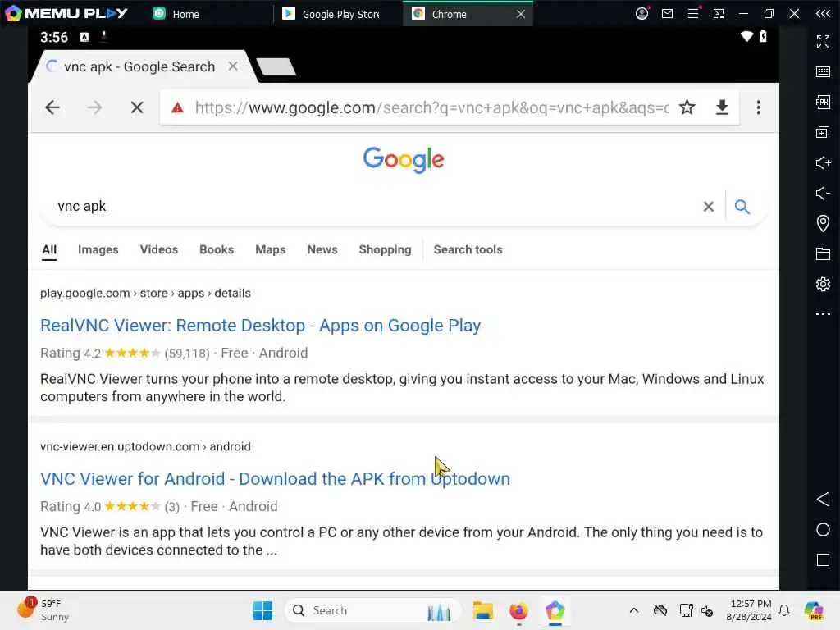This screenshot has height=630, width=840.
Task: Bookmark page with the star icon
Action: click(x=687, y=107)
